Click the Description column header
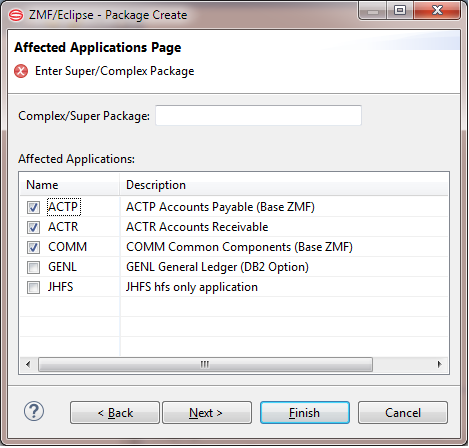 pos(284,185)
